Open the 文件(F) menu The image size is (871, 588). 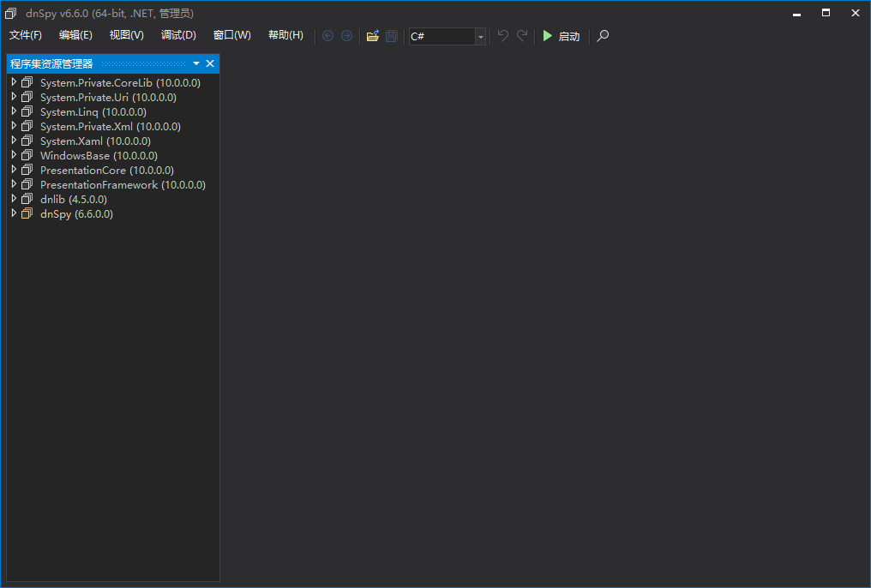point(26,35)
